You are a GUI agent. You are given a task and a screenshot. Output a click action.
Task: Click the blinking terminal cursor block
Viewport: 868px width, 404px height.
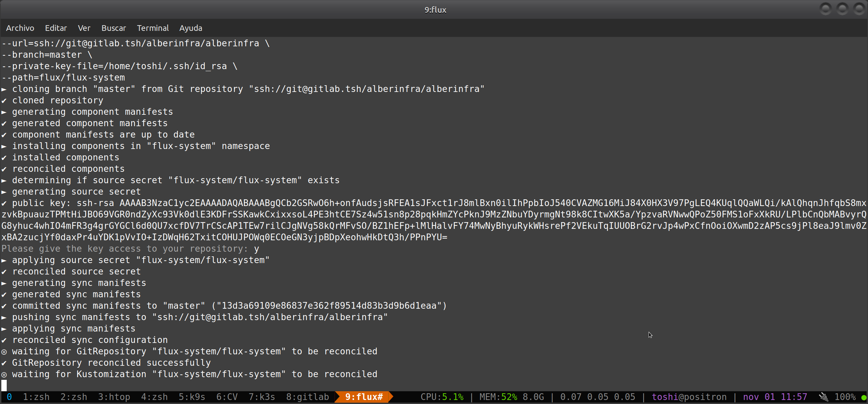point(4,385)
